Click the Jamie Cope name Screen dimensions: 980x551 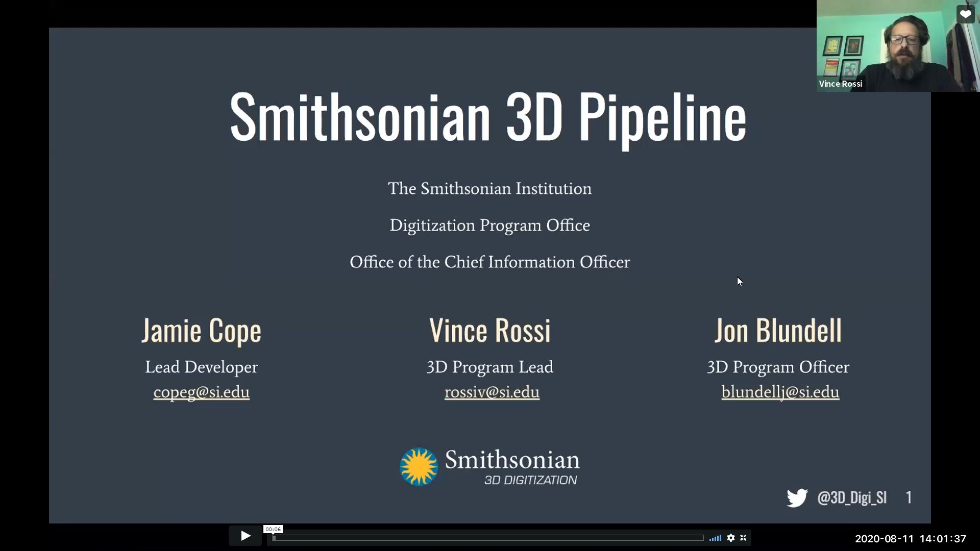click(202, 331)
